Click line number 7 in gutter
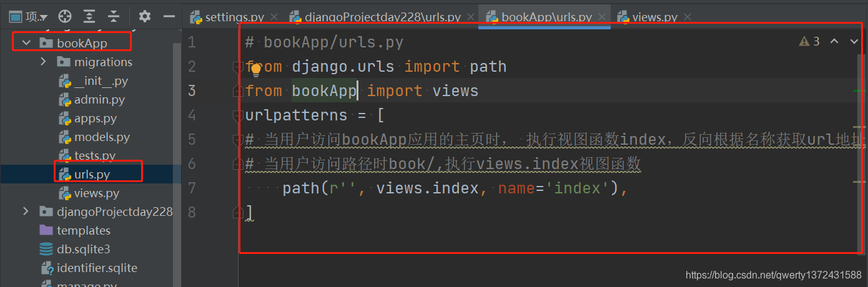The width and height of the screenshot is (868, 287). point(192,188)
